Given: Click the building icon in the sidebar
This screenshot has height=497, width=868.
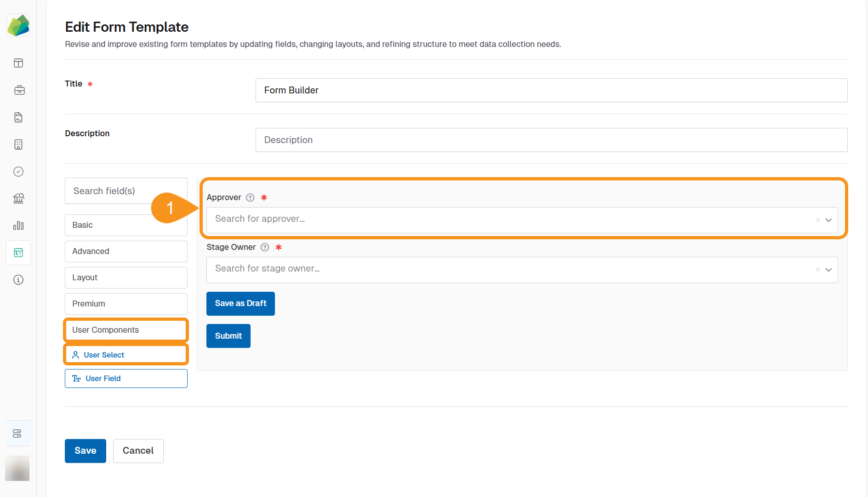Looking at the screenshot, I should [18, 144].
